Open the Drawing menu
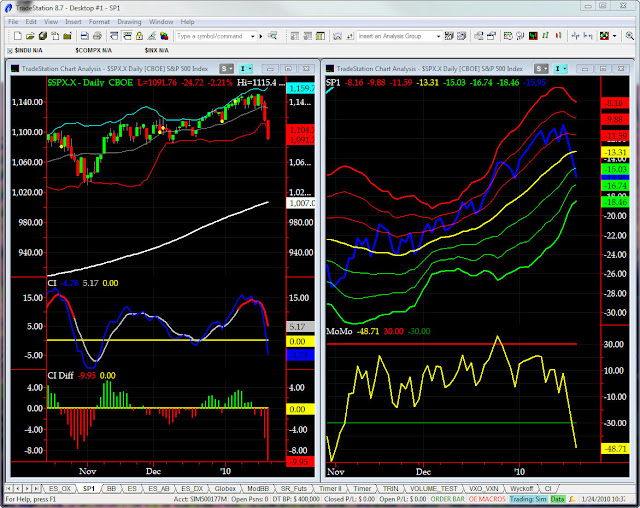 129,22
